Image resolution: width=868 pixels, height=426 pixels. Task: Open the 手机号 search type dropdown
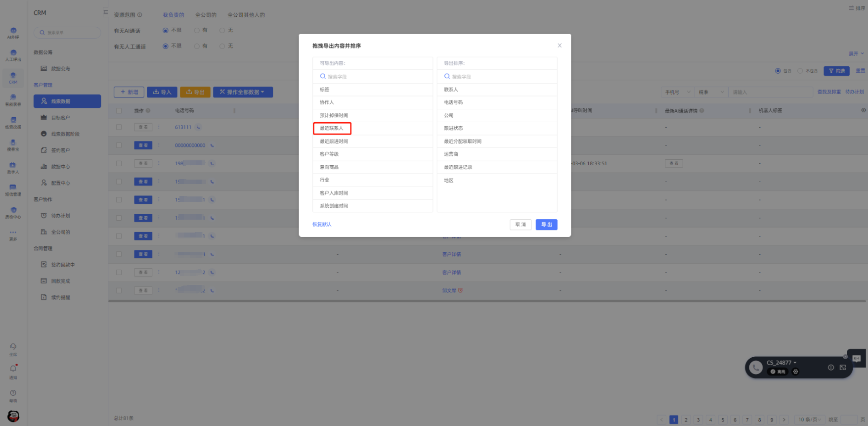tap(677, 92)
